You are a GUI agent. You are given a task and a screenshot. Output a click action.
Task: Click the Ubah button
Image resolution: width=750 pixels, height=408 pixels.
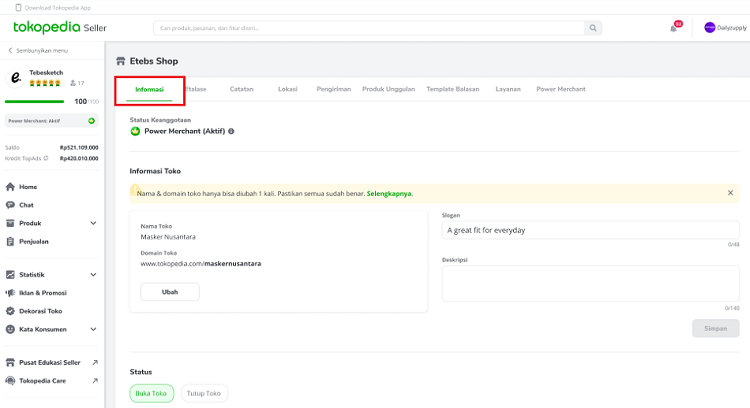click(170, 292)
